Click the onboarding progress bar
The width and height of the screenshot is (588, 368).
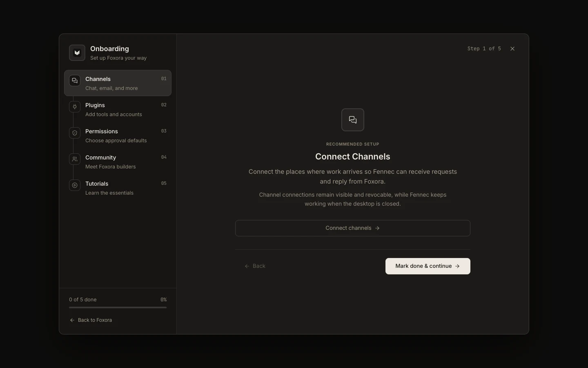(118, 307)
